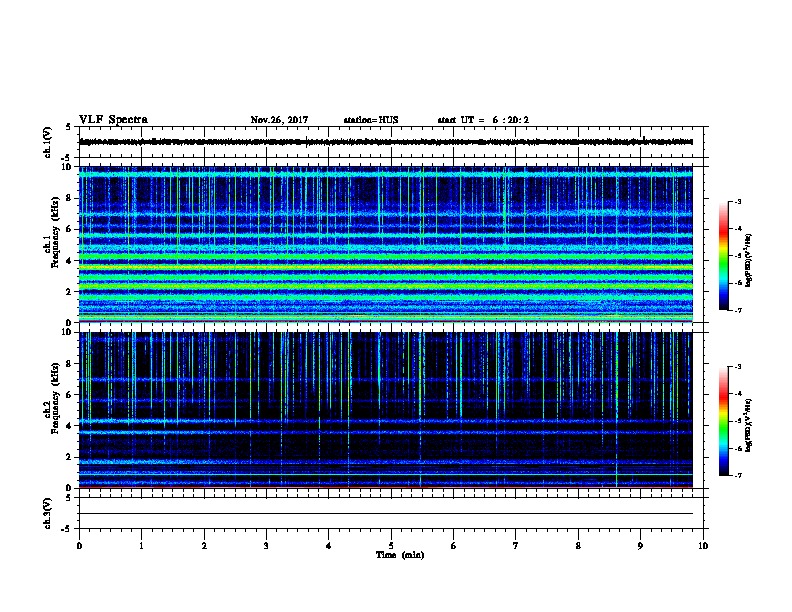Click the "ch.3(V)" axis label
The width and height of the screenshot is (792, 612).
point(47,513)
